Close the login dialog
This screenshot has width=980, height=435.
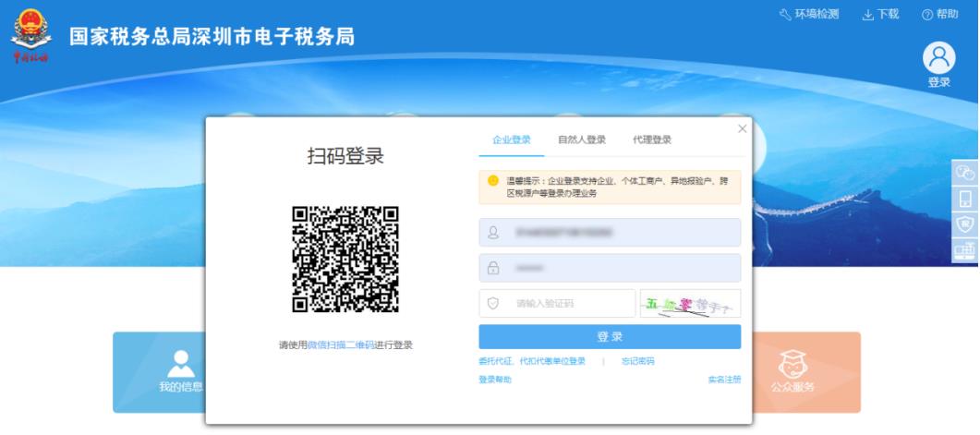coord(742,128)
